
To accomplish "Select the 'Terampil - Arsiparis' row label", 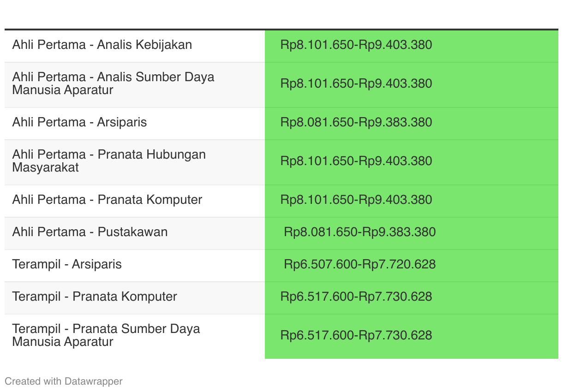I will pyautogui.click(x=67, y=264).
